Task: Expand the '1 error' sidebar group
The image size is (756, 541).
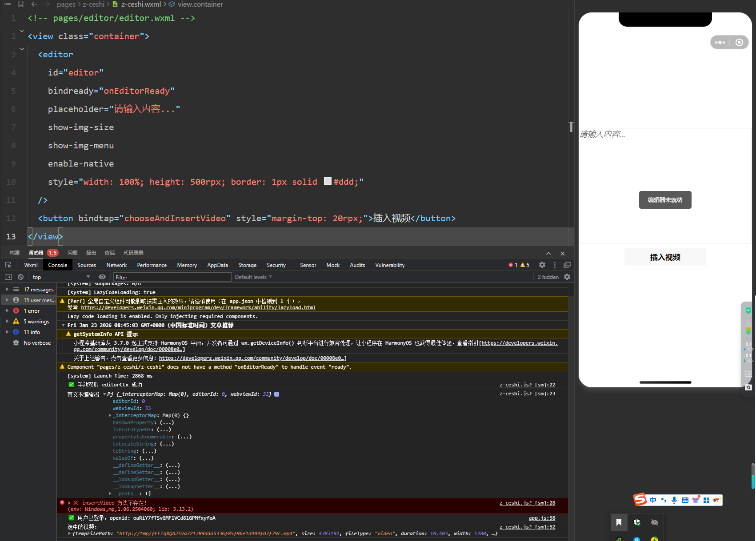Action: 7,310
